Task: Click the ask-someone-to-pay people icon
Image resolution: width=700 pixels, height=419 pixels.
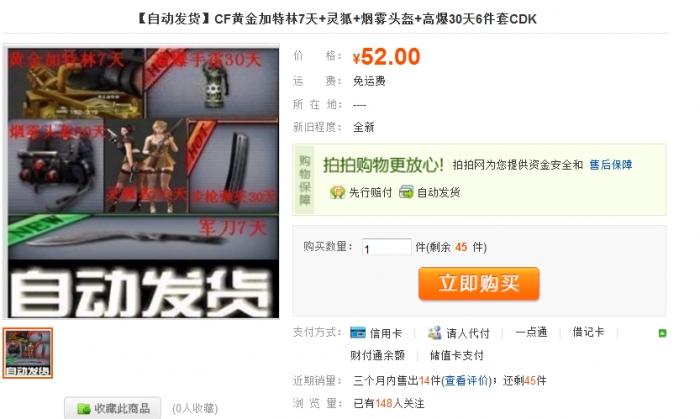Action: pyautogui.click(x=434, y=332)
